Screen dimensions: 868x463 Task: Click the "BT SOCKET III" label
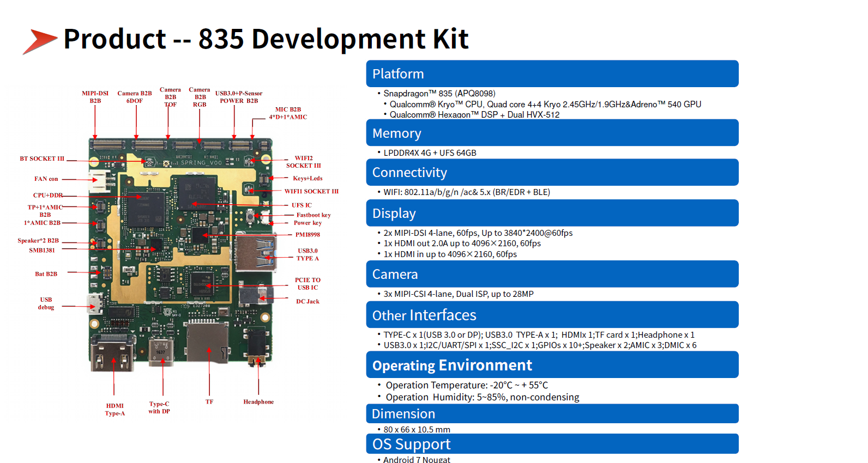pyautogui.click(x=42, y=159)
